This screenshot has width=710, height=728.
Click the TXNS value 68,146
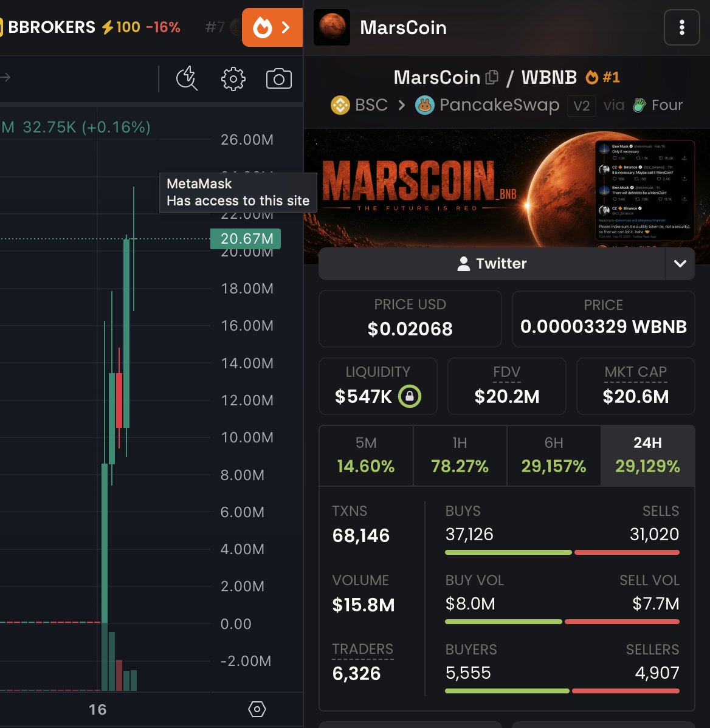(361, 535)
